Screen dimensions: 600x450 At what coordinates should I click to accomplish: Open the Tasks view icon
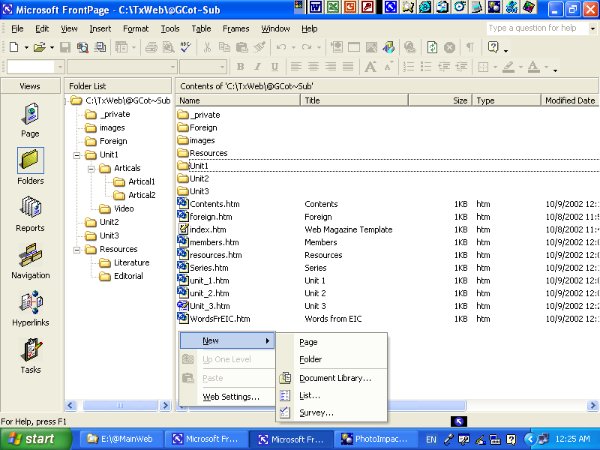[x=30, y=349]
